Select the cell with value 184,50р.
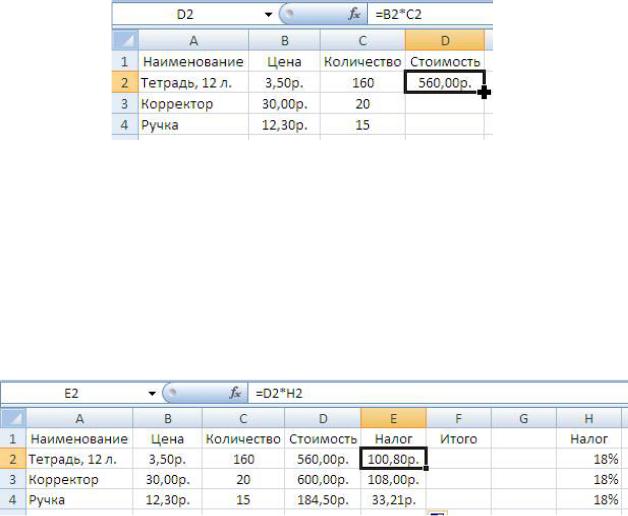This screenshot has height=516, width=628. [x=323, y=500]
